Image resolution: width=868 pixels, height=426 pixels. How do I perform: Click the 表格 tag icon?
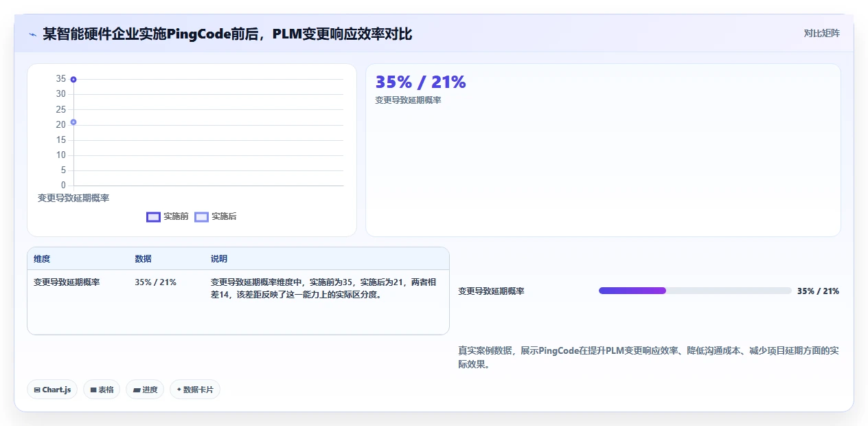point(93,390)
